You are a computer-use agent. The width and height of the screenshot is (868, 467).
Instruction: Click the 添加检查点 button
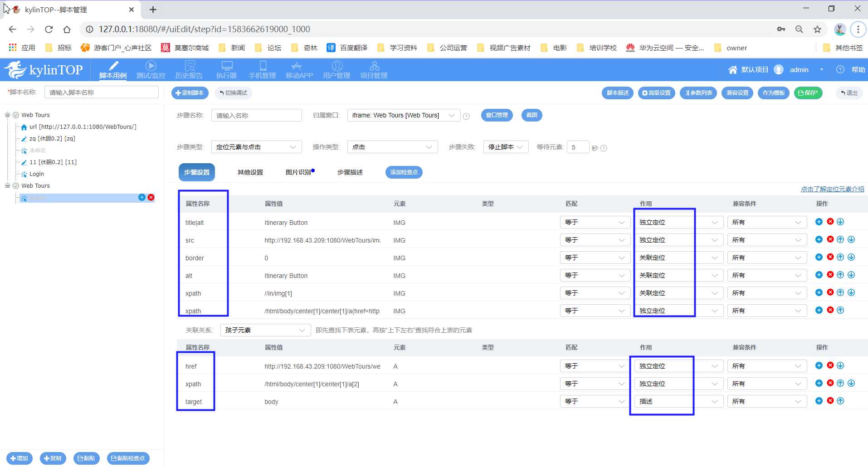(x=404, y=172)
